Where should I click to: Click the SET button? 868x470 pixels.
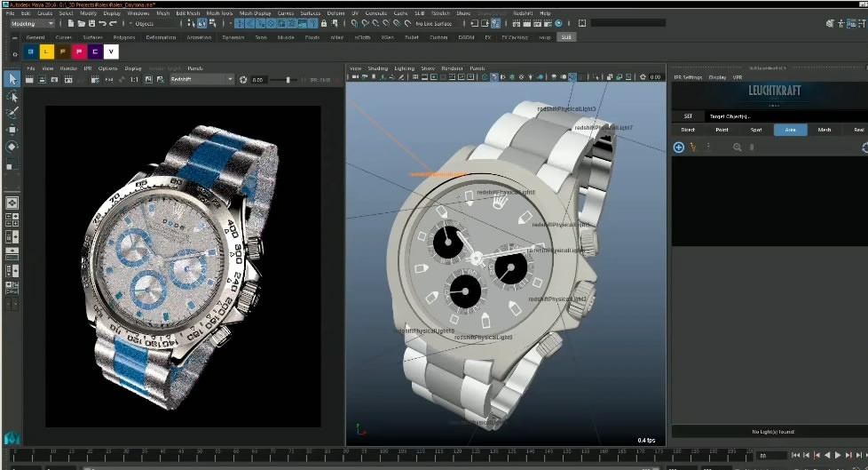[688, 116]
